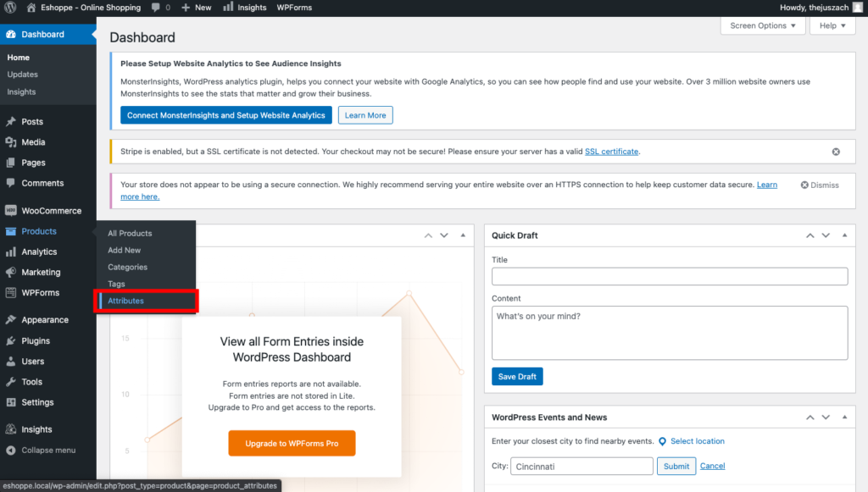Viewport: 868px width, 492px height.
Task: Click the WPForms icon in sidebar
Action: (x=10, y=292)
